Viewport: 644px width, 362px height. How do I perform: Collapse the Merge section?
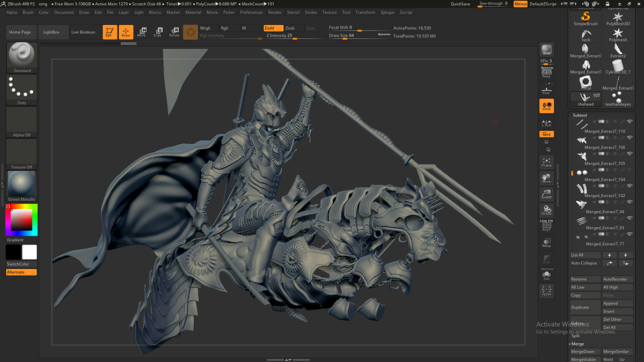pos(577,344)
